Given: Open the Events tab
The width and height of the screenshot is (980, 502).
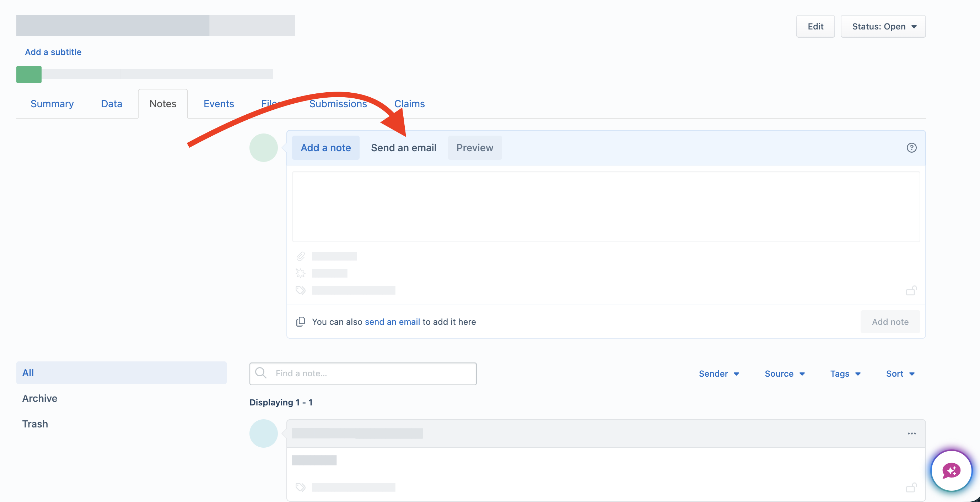Looking at the screenshot, I should [219, 104].
